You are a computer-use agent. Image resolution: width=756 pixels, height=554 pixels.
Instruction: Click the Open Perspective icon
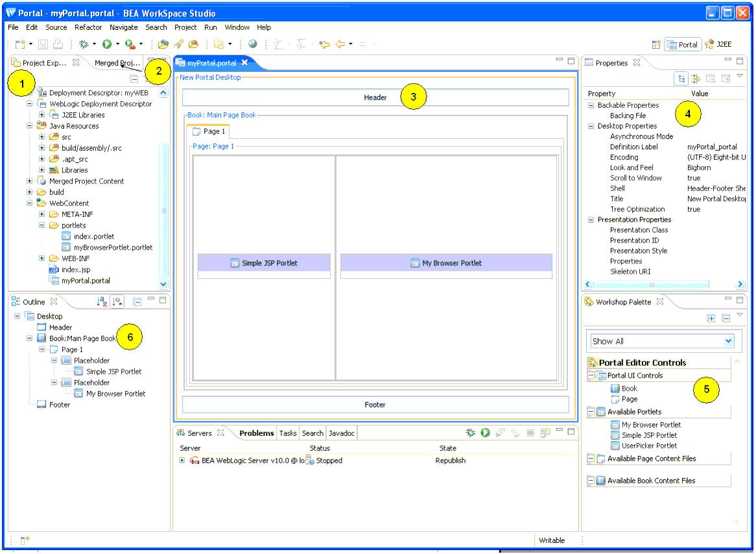point(656,44)
